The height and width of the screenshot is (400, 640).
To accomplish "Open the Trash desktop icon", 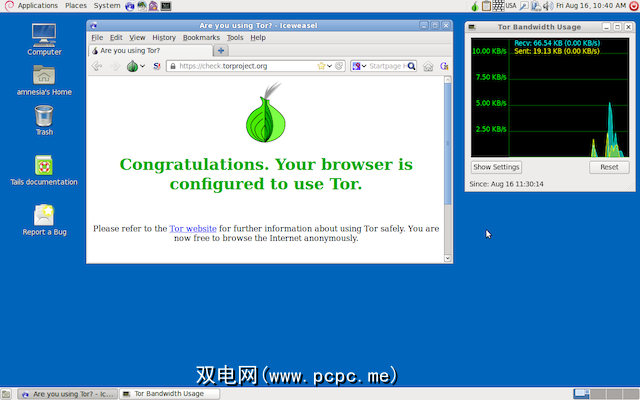I will [x=44, y=120].
